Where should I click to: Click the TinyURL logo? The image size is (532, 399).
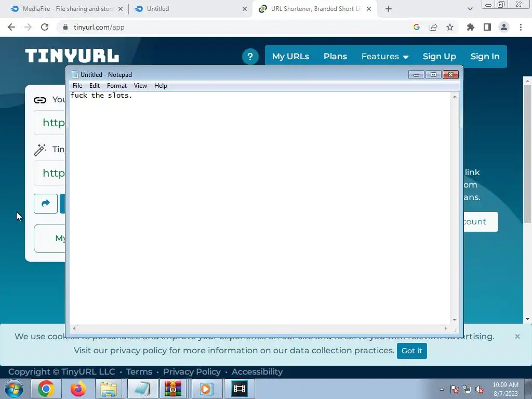(x=72, y=56)
